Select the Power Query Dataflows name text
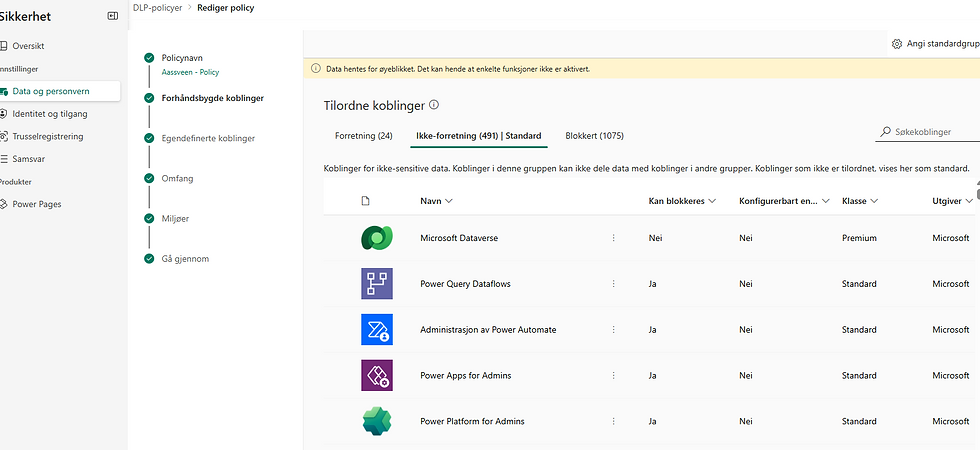Image resolution: width=980 pixels, height=450 pixels. [466, 284]
